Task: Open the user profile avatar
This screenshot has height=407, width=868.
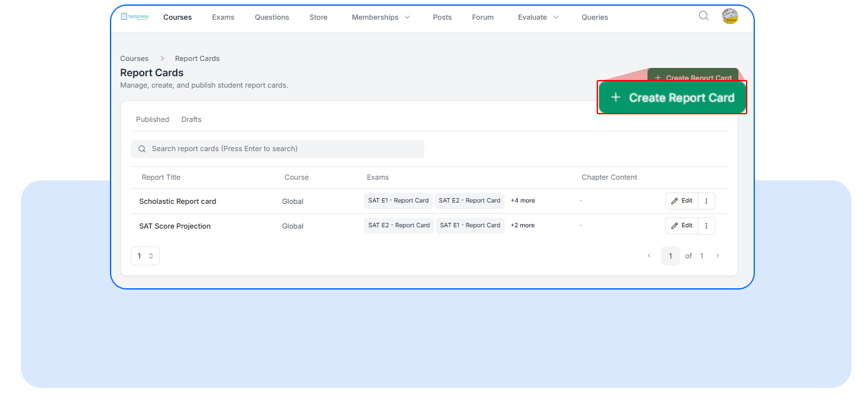Action: 729,17
